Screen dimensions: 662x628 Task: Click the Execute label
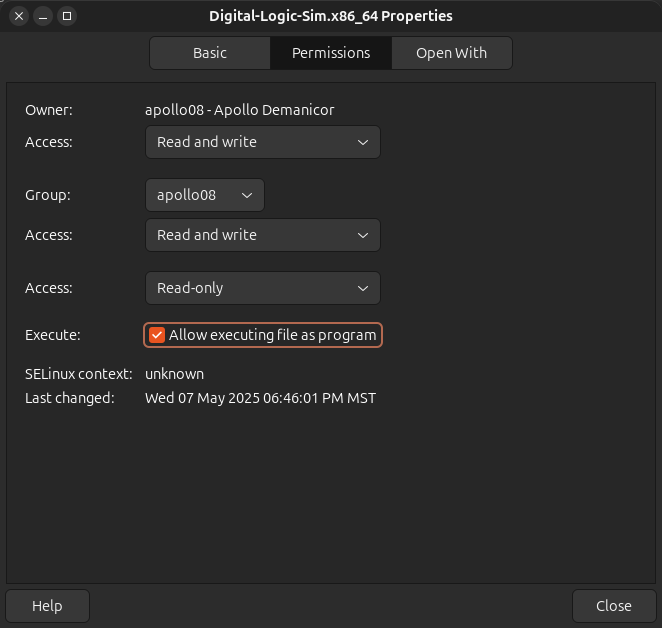(x=52, y=335)
